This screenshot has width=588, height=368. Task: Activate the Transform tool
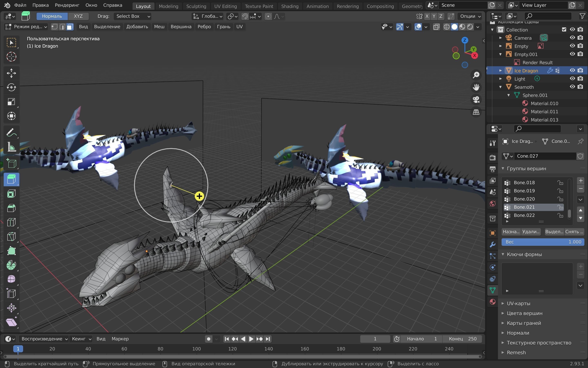pyautogui.click(x=11, y=116)
